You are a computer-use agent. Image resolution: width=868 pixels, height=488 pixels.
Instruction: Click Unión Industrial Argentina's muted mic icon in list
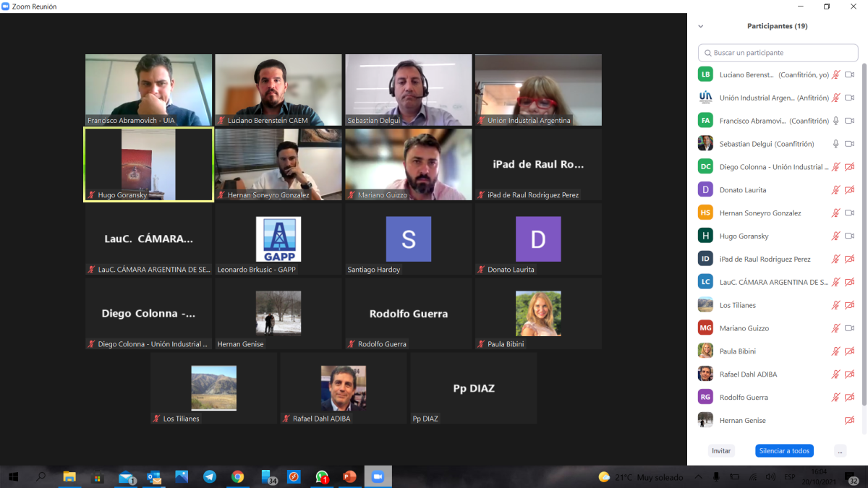835,98
